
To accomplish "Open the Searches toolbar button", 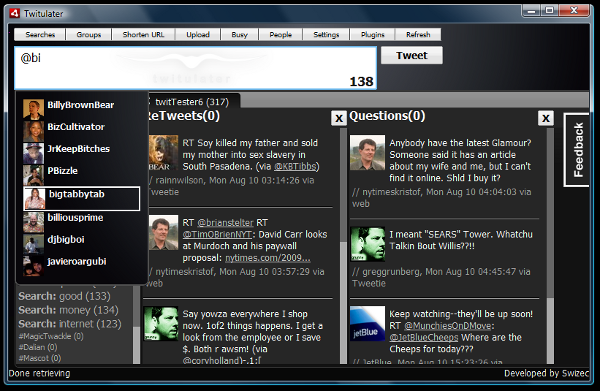I will (40, 34).
